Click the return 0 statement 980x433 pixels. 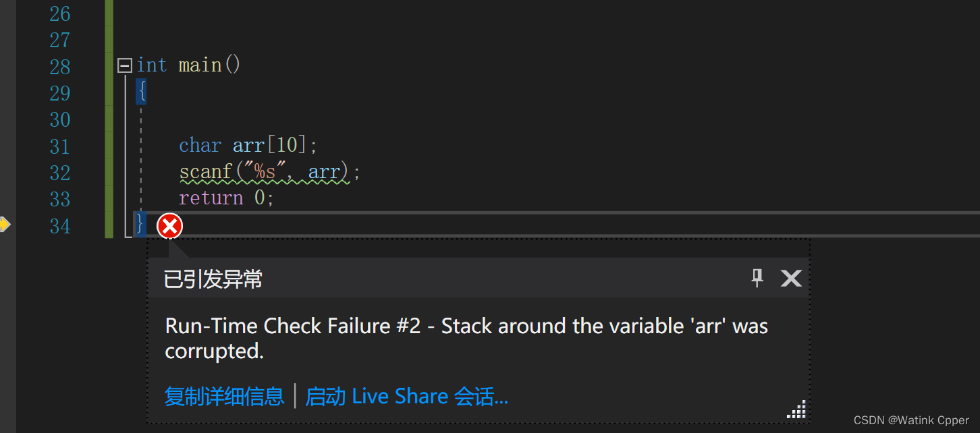click(x=227, y=198)
